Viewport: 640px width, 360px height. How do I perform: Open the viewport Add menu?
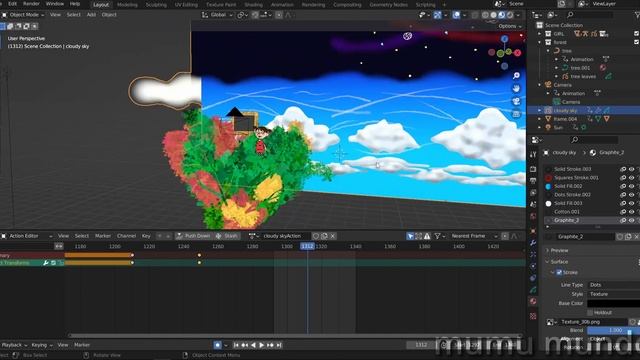(91, 15)
